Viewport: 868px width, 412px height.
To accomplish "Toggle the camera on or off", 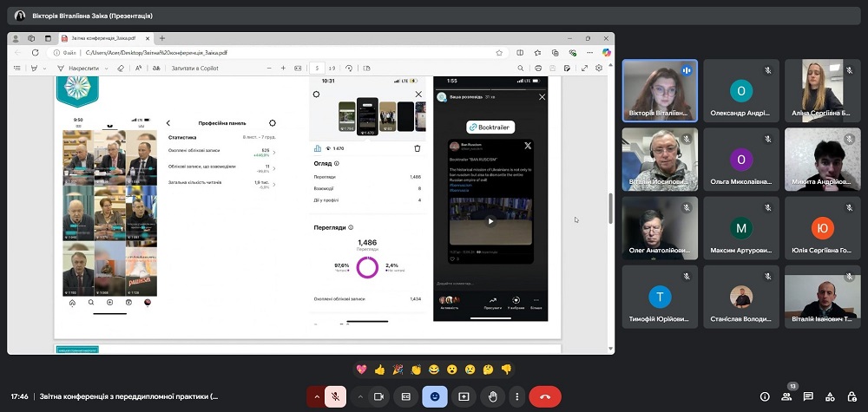I will click(x=378, y=396).
